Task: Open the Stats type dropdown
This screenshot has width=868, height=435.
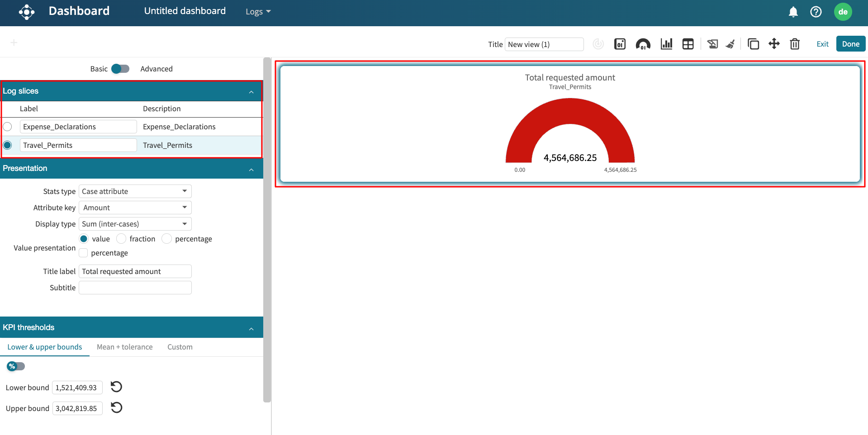Action: pyautogui.click(x=135, y=191)
